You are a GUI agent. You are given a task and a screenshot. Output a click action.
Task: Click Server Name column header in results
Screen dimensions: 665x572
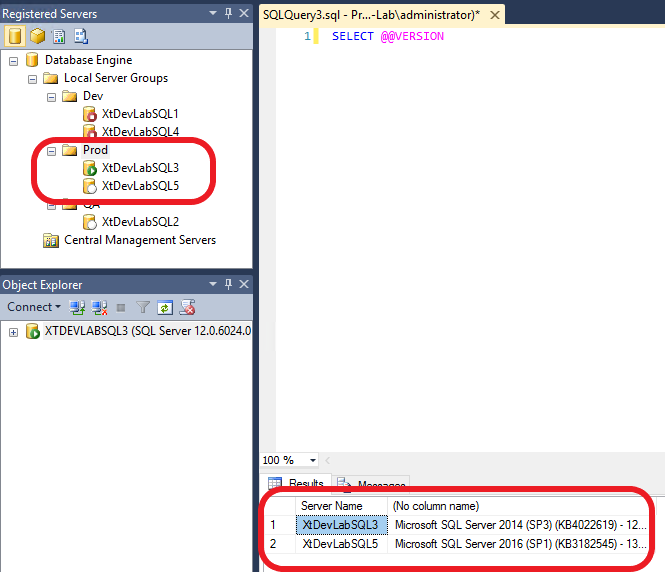341,506
